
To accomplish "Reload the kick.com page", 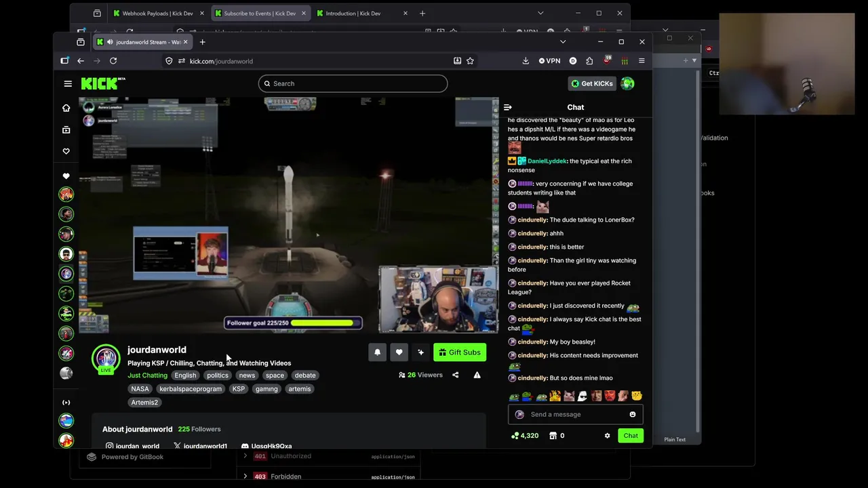I will pos(113,61).
